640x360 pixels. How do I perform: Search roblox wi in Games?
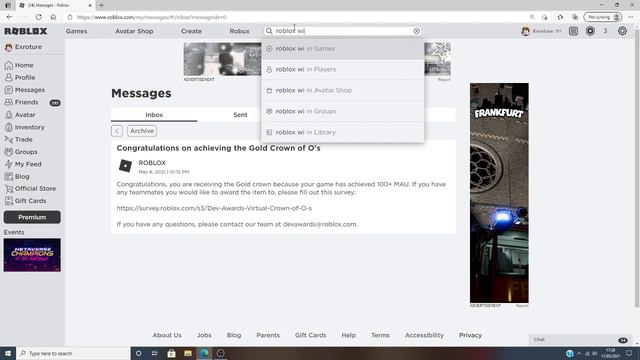[x=342, y=49]
